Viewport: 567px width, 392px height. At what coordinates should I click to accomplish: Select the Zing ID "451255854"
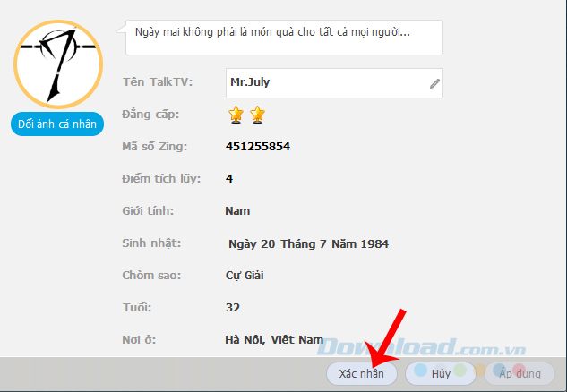tap(258, 146)
